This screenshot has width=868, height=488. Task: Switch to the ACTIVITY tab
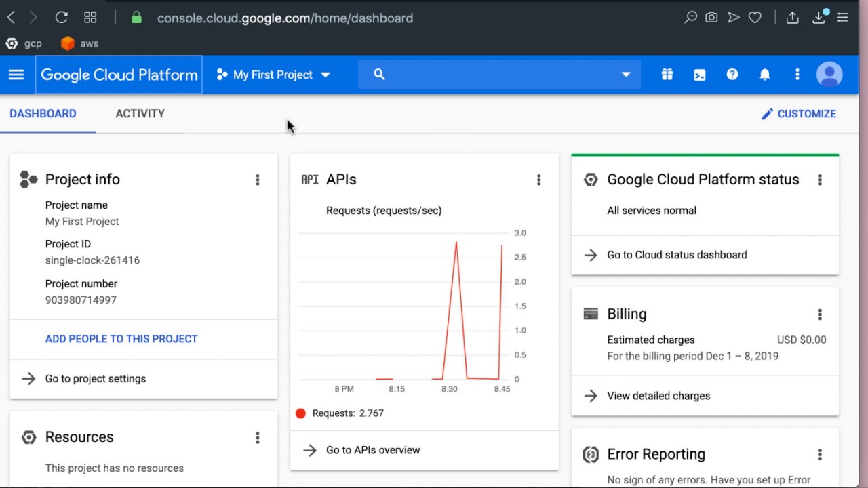click(140, 113)
